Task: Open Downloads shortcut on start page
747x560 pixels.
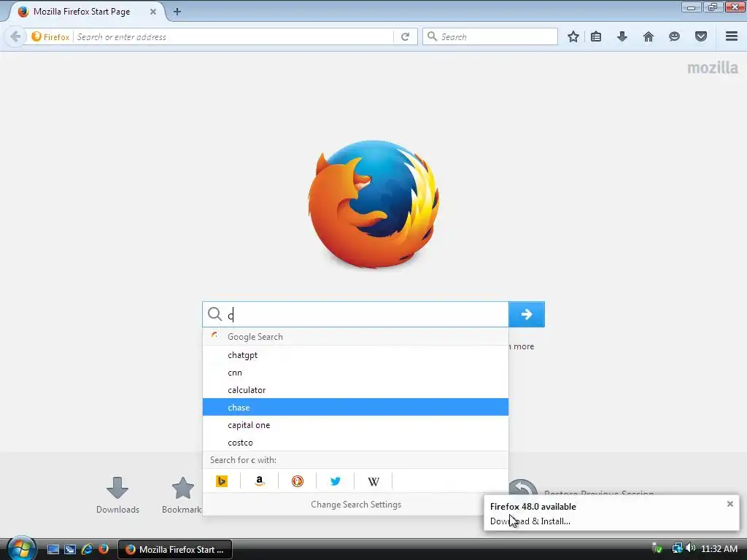Action: [117, 495]
